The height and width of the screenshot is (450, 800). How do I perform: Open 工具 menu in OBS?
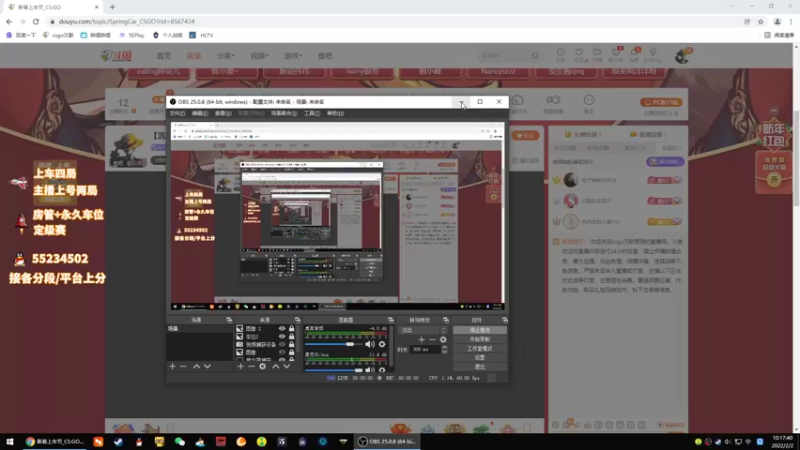312,113
